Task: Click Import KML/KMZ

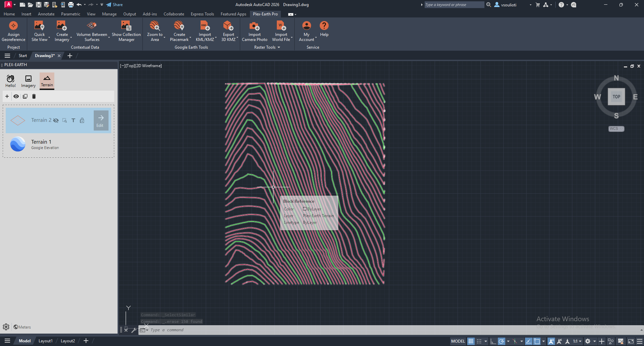Action: pos(205,31)
